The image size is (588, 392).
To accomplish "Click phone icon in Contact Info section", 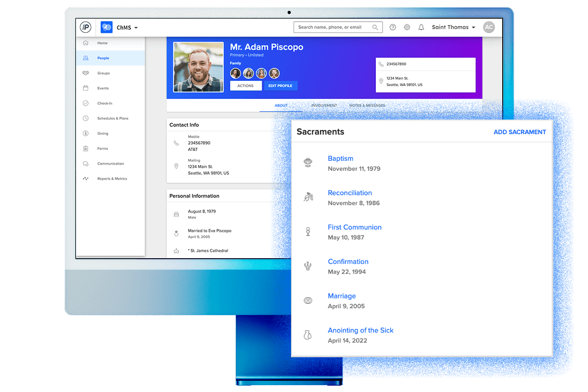I will click(x=176, y=143).
